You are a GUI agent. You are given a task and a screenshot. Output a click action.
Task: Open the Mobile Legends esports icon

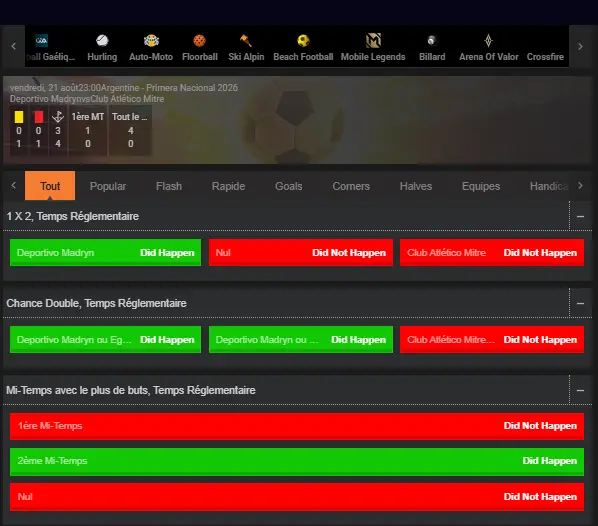point(373,40)
